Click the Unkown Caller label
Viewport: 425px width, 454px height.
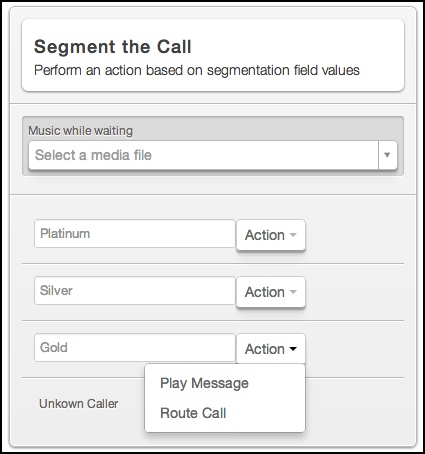79,404
